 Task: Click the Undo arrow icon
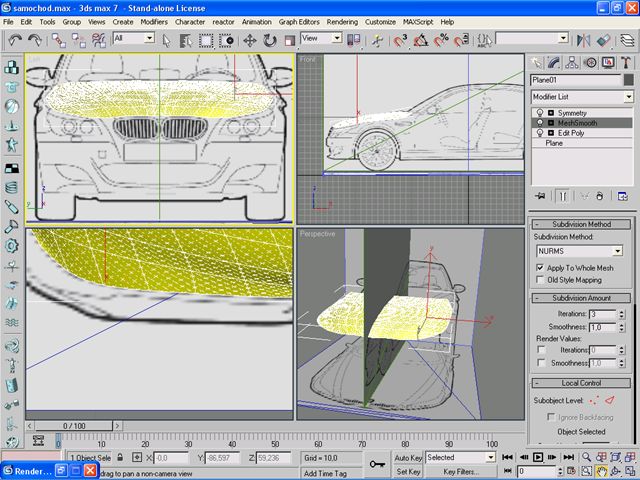tap(15, 40)
